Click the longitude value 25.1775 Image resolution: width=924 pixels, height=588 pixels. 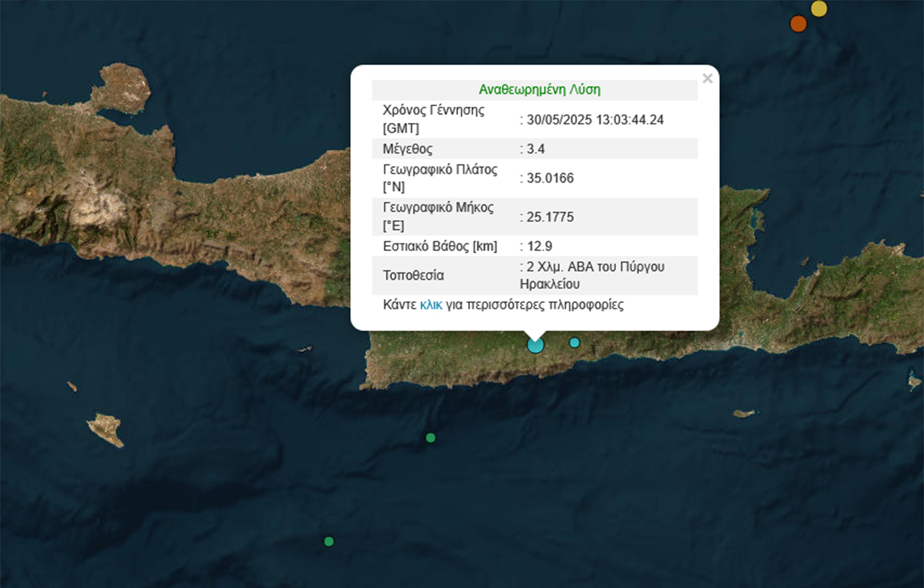(550, 217)
